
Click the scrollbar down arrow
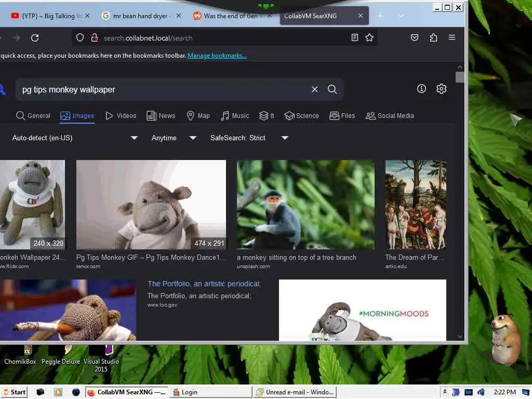(460, 337)
